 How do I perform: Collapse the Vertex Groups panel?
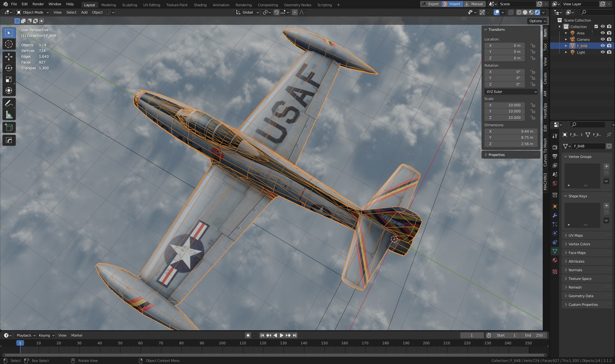[x=586, y=157]
